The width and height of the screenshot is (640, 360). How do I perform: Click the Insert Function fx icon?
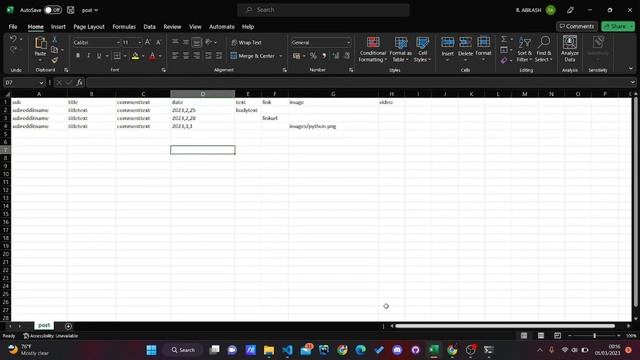pos(79,82)
